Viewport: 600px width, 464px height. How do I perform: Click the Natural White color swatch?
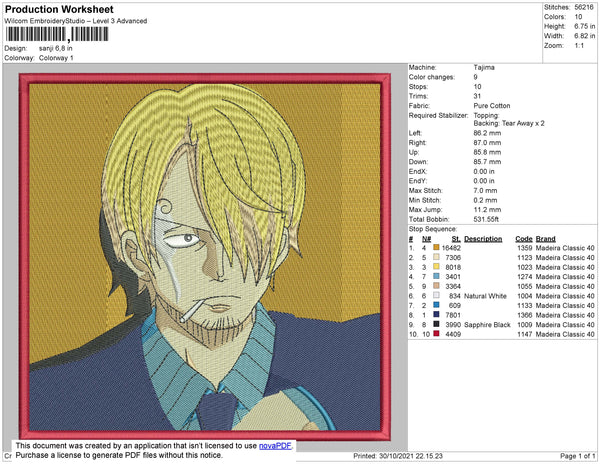tap(436, 296)
